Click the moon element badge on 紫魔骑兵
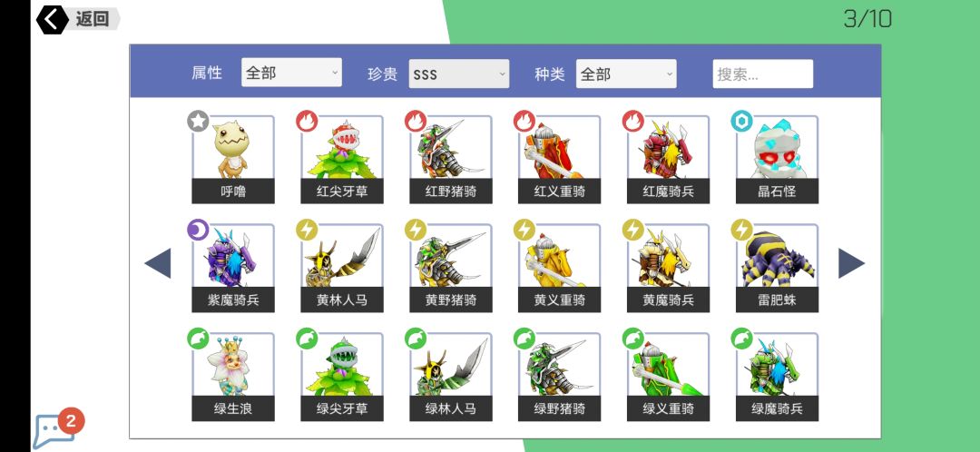 pos(198,230)
